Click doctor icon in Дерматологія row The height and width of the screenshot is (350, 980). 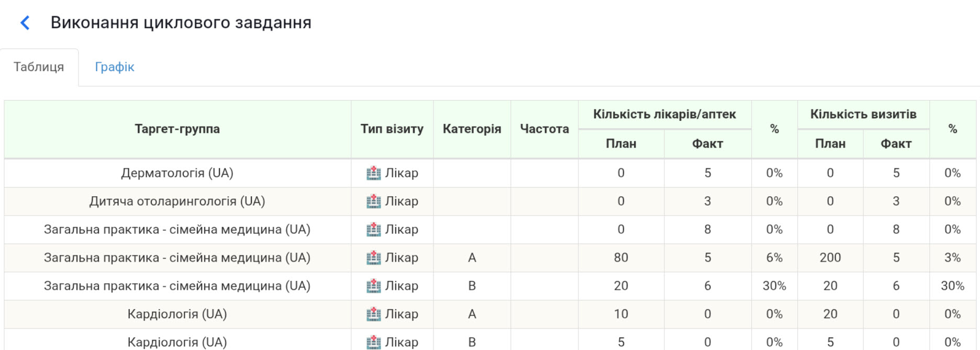pos(373,173)
